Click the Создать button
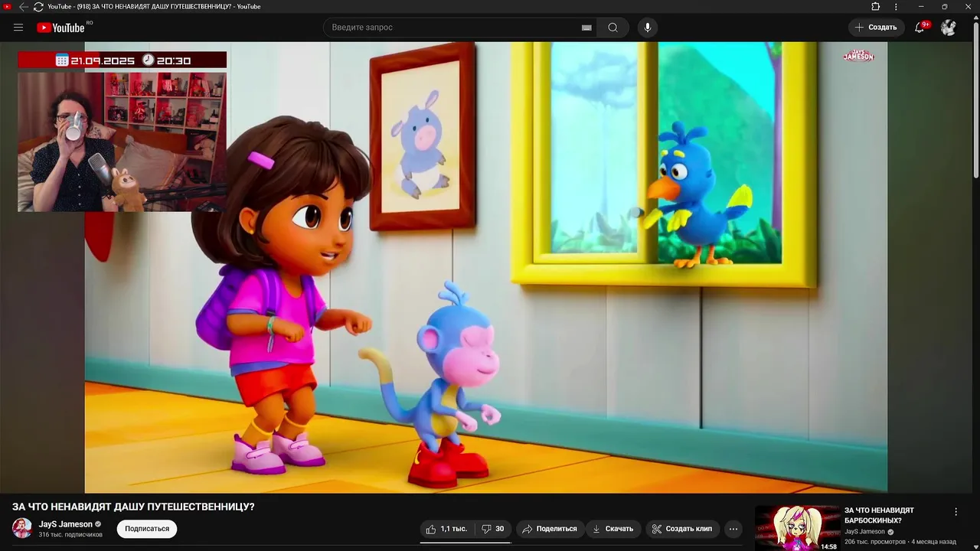980x551 pixels. pyautogui.click(x=876, y=28)
